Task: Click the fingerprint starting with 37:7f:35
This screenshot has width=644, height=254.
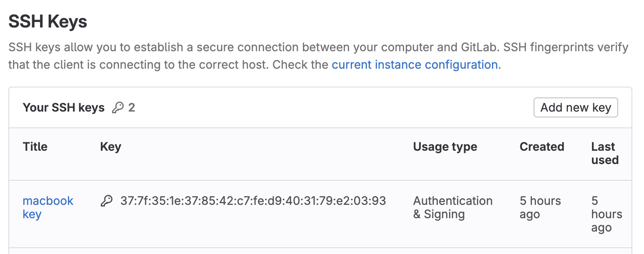Action: coord(253,201)
